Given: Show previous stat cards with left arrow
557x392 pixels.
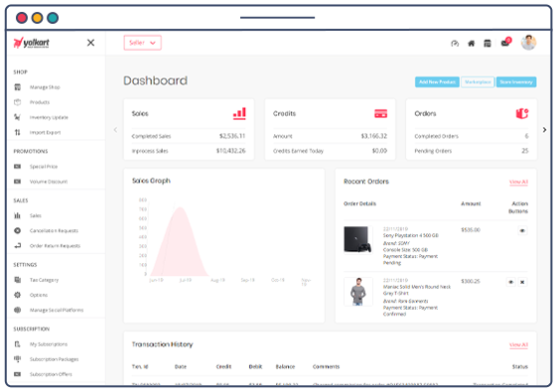Looking at the screenshot, I should (115, 130).
